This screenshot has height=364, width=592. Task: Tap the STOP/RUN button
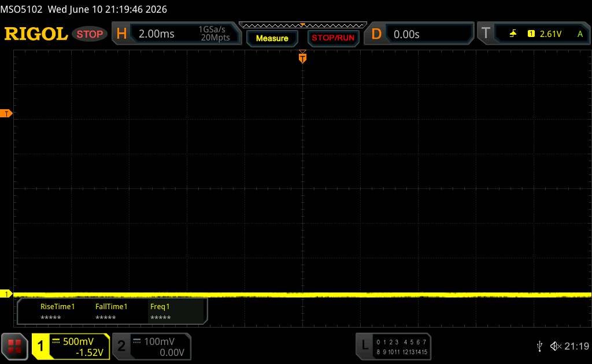[x=333, y=38]
